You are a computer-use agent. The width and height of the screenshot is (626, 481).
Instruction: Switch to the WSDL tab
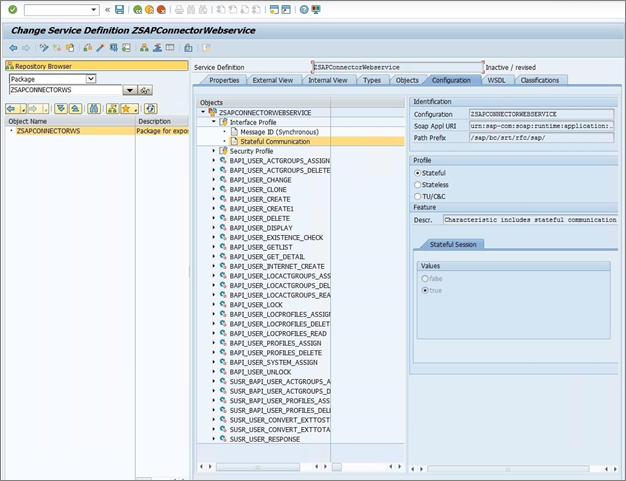tap(496, 80)
